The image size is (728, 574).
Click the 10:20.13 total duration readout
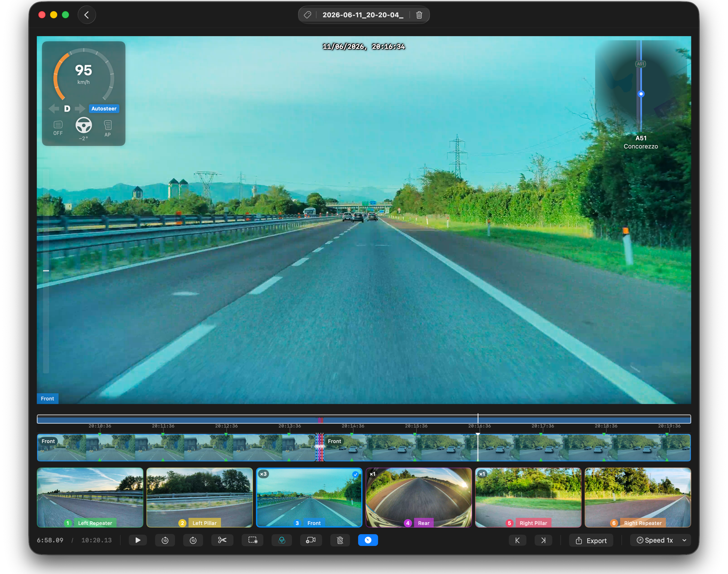tap(97, 540)
